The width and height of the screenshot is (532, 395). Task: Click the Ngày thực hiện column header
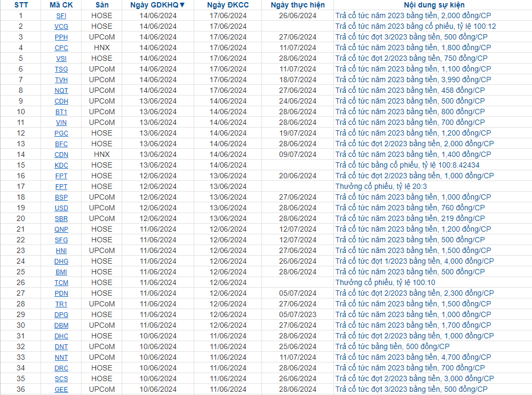[x=298, y=5]
